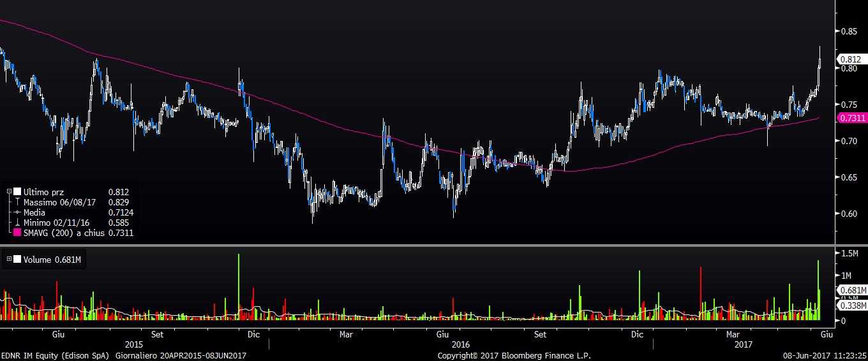The width and height of the screenshot is (868, 361).
Task: Click the 0.7311 moving average axis tag
Action: pyautogui.click(x=853, y=118)
